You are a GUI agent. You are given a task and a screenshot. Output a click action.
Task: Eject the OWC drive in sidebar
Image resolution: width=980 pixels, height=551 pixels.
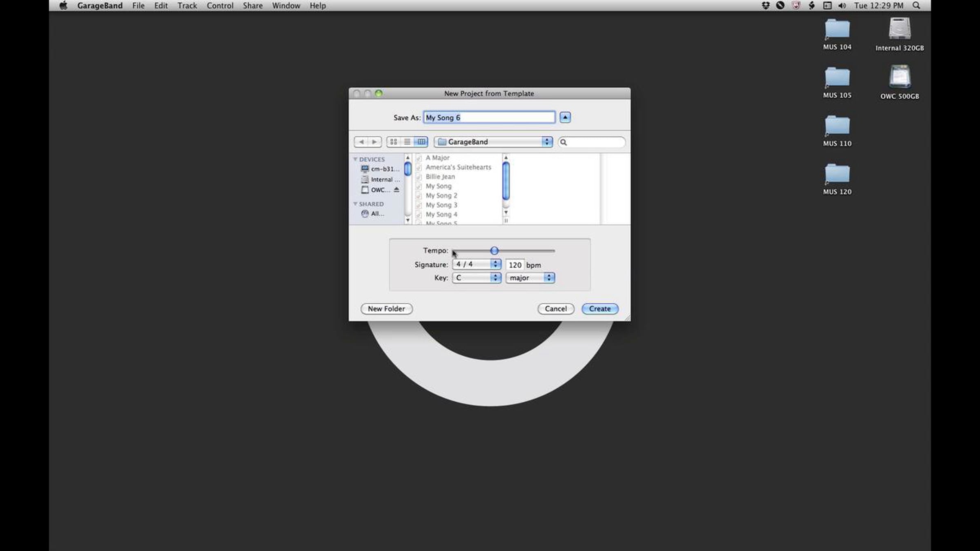click(396, 190)
